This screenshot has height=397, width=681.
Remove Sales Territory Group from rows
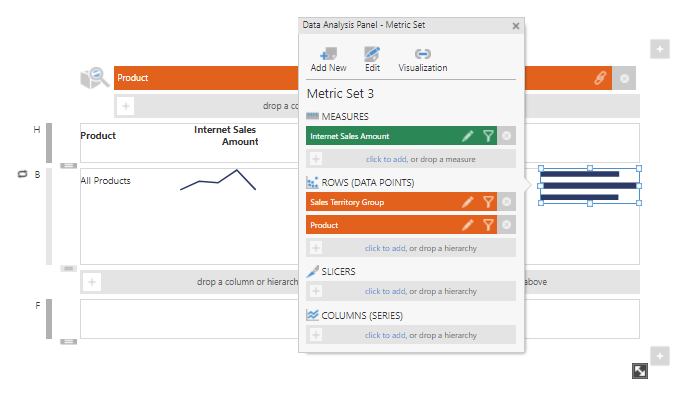coord(506,202)
